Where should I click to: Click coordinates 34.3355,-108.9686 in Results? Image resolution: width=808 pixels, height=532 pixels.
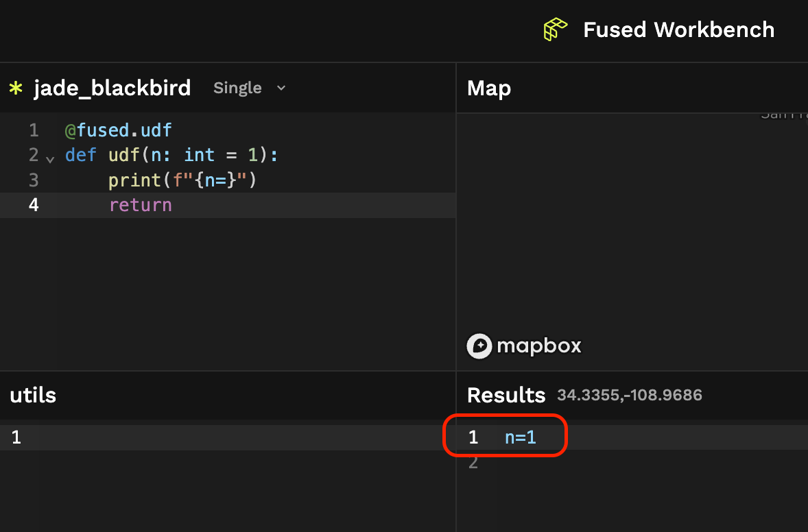(629, 395)
